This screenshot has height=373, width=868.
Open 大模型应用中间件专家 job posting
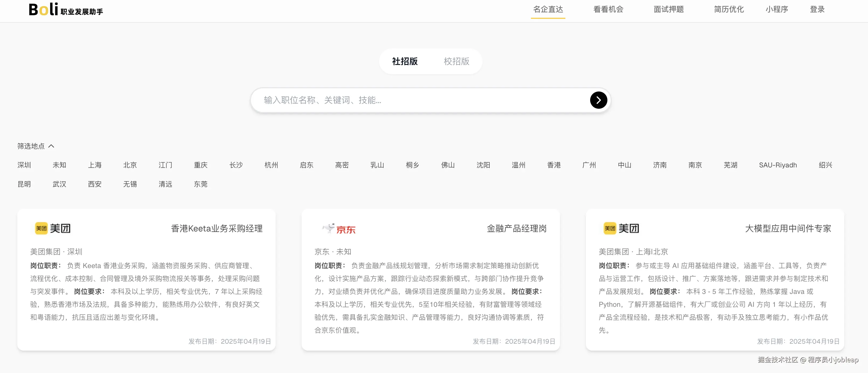point(788,228)
